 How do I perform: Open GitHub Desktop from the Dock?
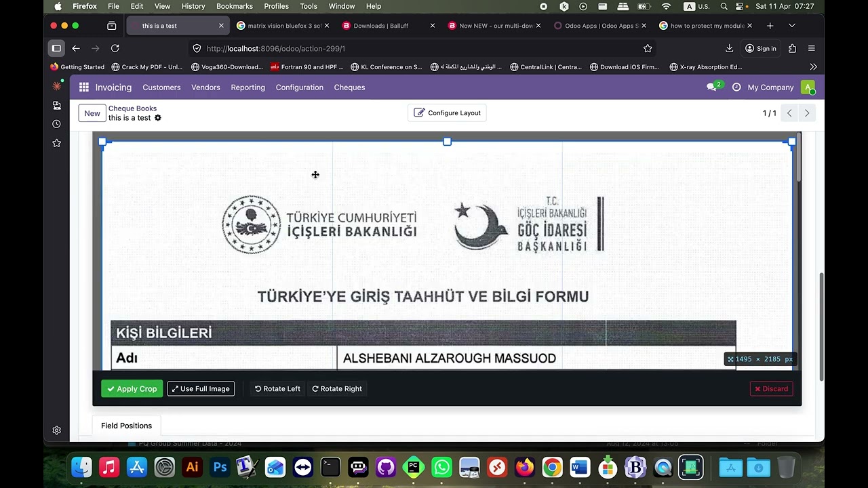pyautogui.click(x=386, y=467)
